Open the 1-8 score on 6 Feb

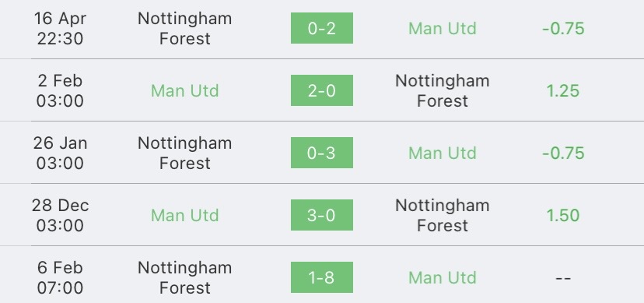[x=321, y=277]
